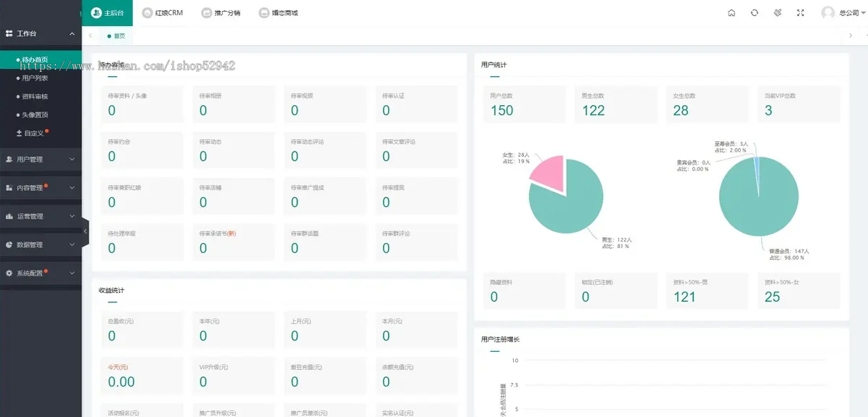Click the 推广分销 tab icon
868x417 pixels.
[x=207, y=13]
